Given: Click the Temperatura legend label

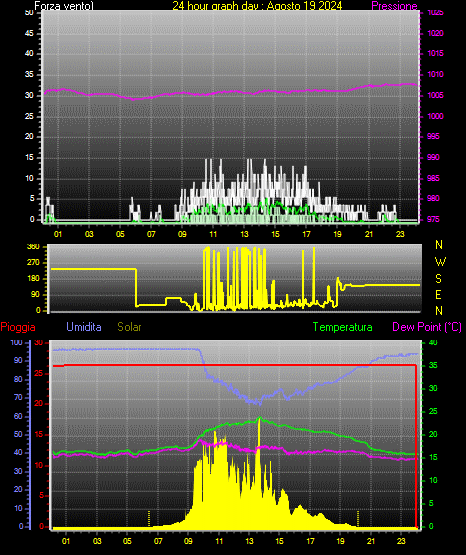Looking at the screenshot, I should tap(342, 327).
